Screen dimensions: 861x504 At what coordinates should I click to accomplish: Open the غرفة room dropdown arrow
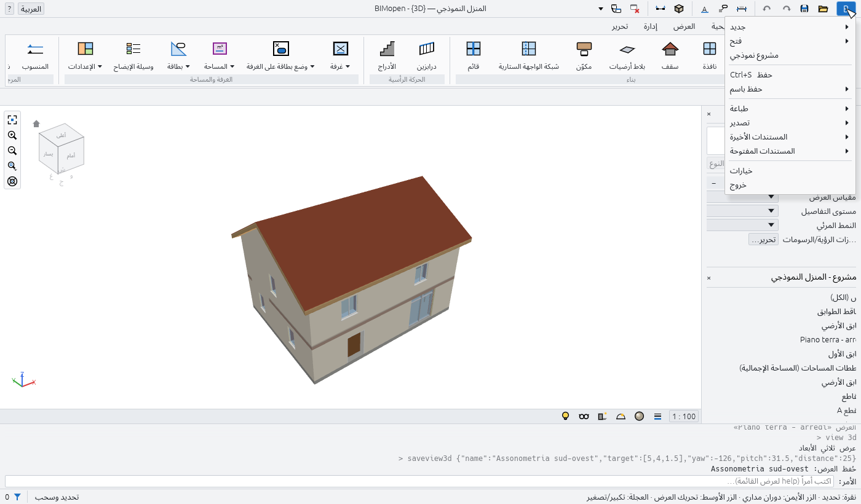(347, 66)
